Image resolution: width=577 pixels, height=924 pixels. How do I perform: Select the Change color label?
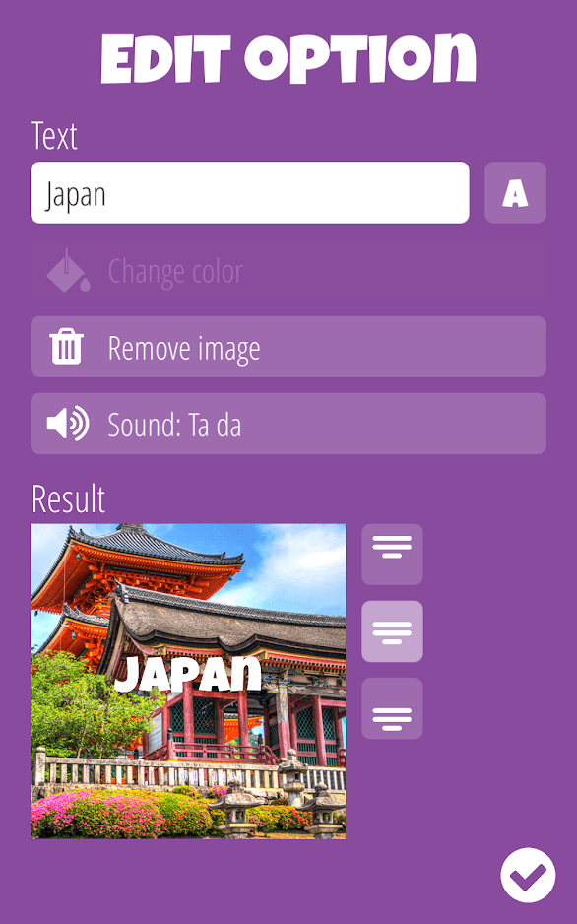175,272
